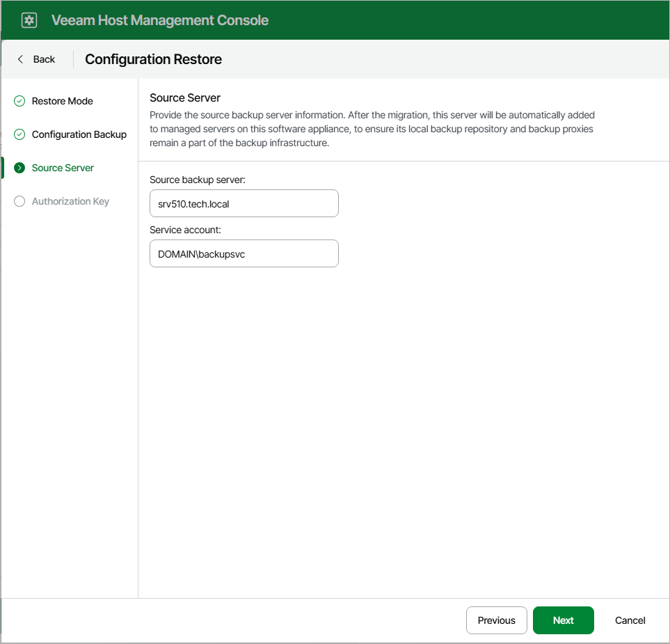Cancel the Configuration Restore wizard

629,620
